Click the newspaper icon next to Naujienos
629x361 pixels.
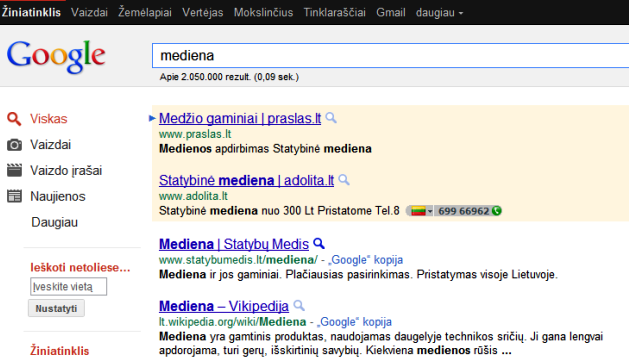pyautogui.click(x=14, y=196)
